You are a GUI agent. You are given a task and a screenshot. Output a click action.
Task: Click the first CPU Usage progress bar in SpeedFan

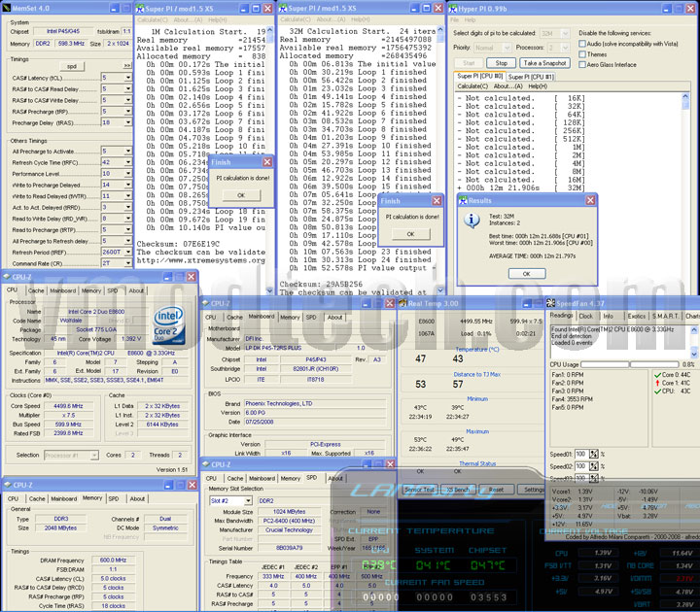pyautogui.click(x=605, y=364)
